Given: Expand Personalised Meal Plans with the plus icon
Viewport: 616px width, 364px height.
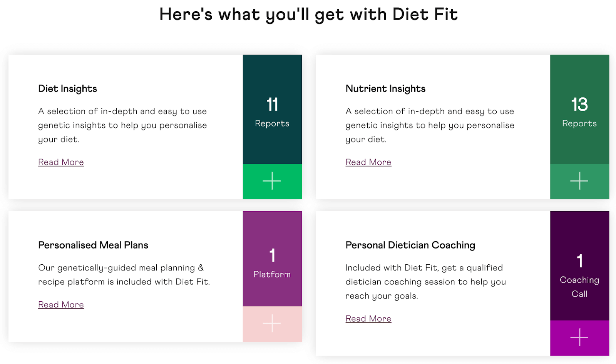Looking at the screenshot, I should (x=272, y=324).
